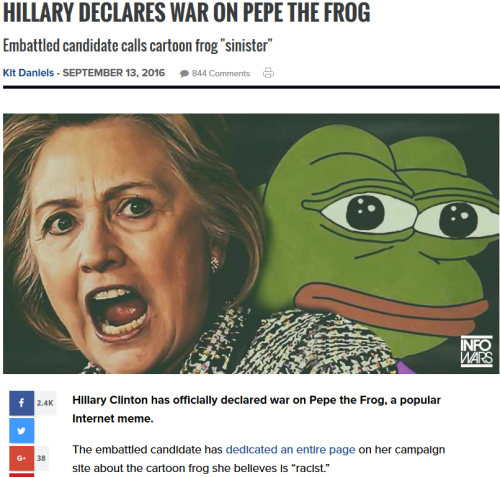Share via the Google+ button
This screenshot has width=500, height=477.
point(22,458)
